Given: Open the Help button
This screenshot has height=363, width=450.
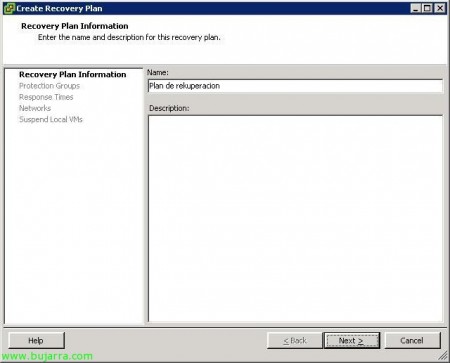Looking at the screenshot, I should (x=36, y=340).
